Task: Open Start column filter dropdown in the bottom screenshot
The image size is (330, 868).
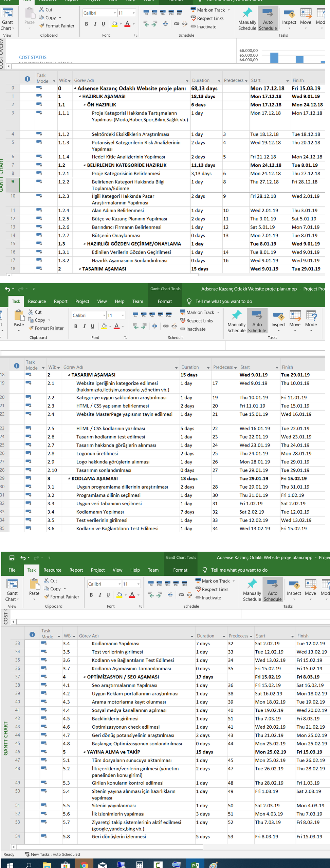Action: coord(292,636)
